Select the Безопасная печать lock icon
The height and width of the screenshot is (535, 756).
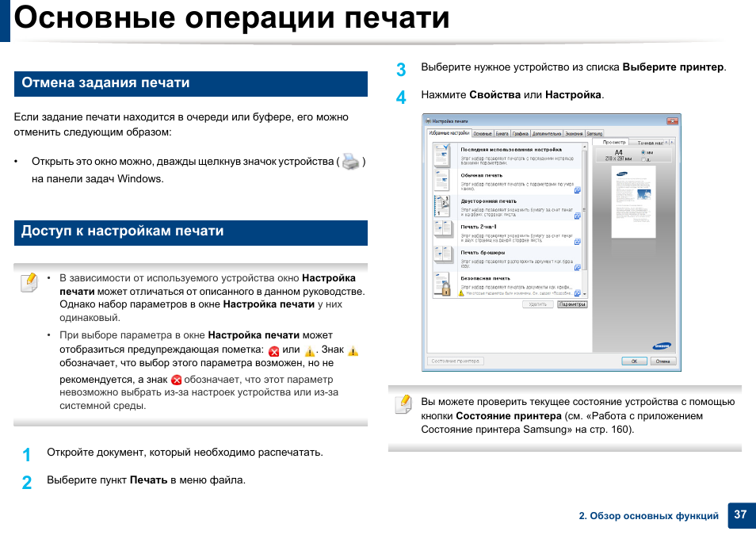click(x=443, y=284)
